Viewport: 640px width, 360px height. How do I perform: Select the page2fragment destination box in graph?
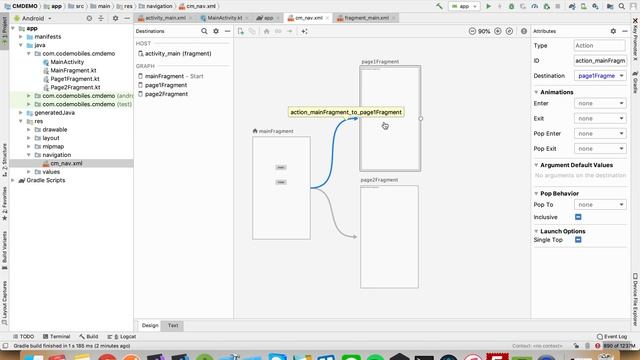tap(389, 237)
